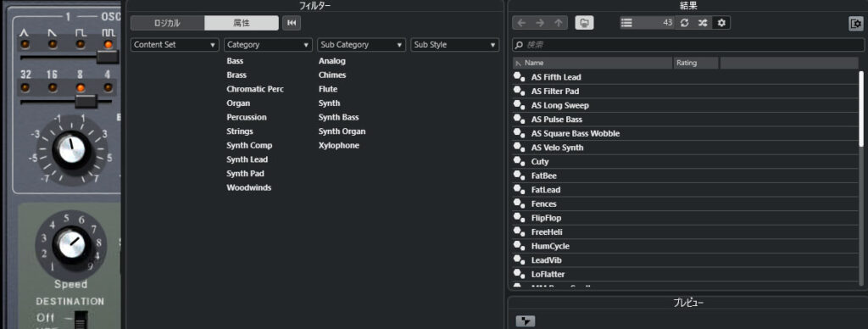Select the 4 octave LED
This screenshot has height=329, width=868.
pos(108,87)
